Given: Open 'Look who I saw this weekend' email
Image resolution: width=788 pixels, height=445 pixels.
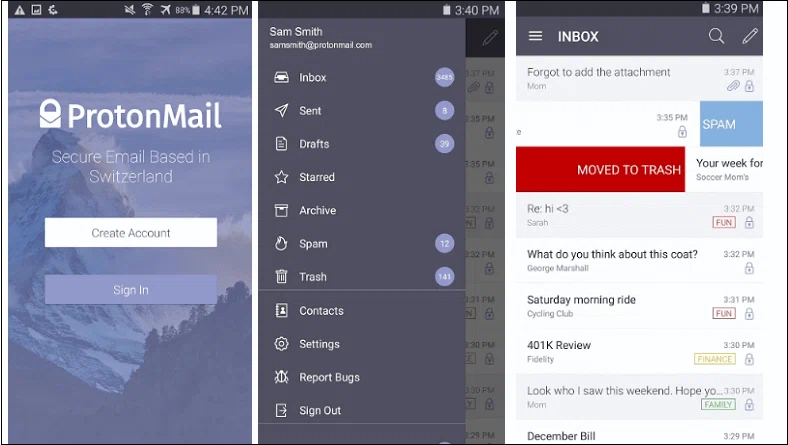Looking at the screenshot, I should click(639, 397).
